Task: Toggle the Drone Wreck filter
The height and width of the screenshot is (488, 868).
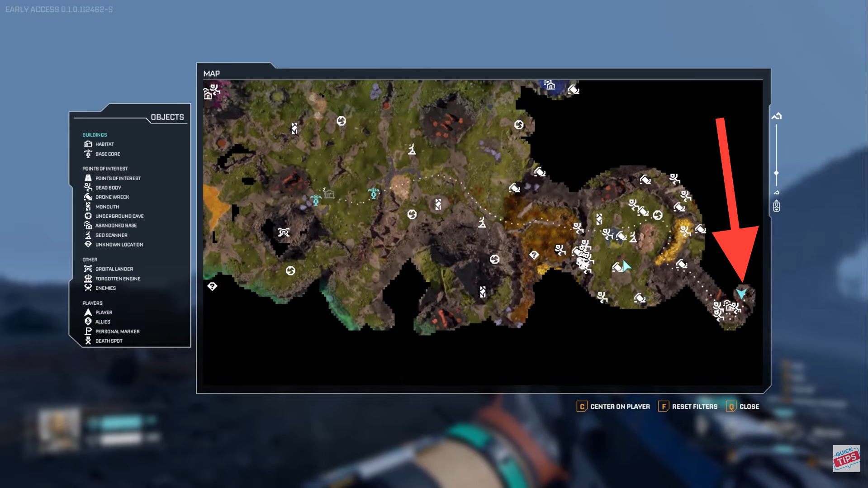Action: pos(112,197)
